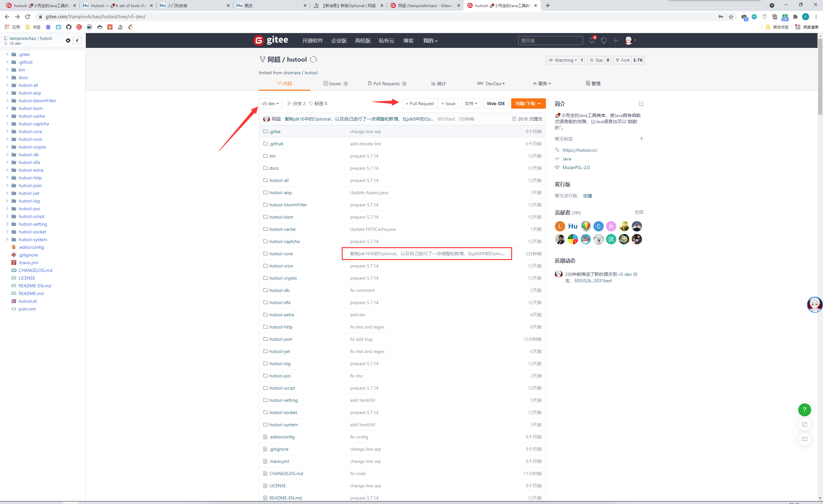This screenshot has height=504, width=823.
Task: Open the 克隆/下载 dropdown button
Action: coord(528,104)
